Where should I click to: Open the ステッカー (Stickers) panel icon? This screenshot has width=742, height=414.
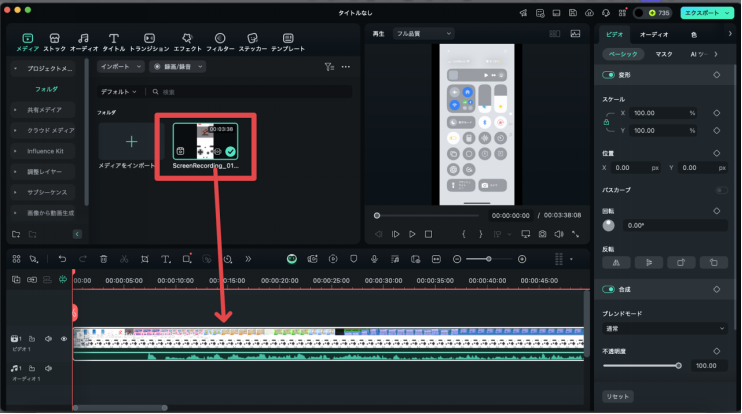tap(252, 37)
